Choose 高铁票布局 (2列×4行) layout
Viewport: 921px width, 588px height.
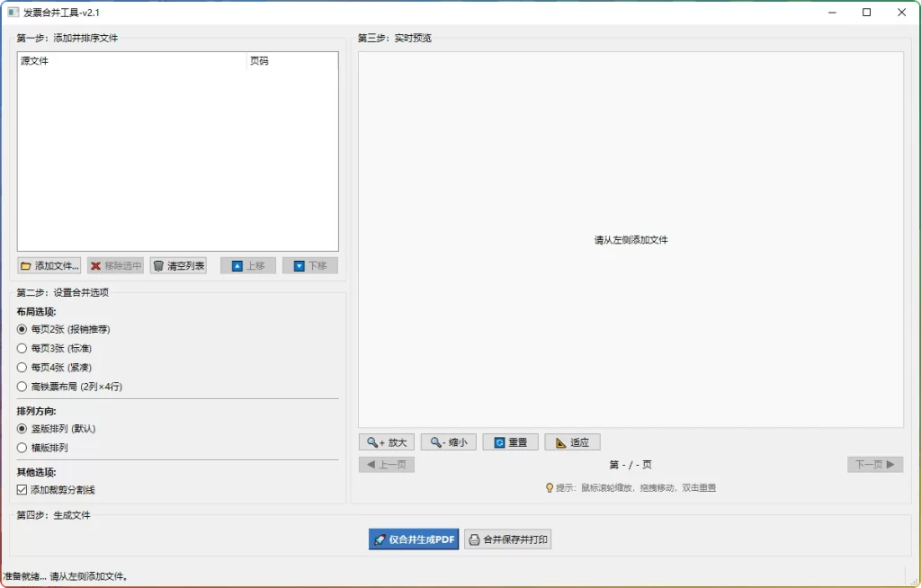tap(22, 386)
